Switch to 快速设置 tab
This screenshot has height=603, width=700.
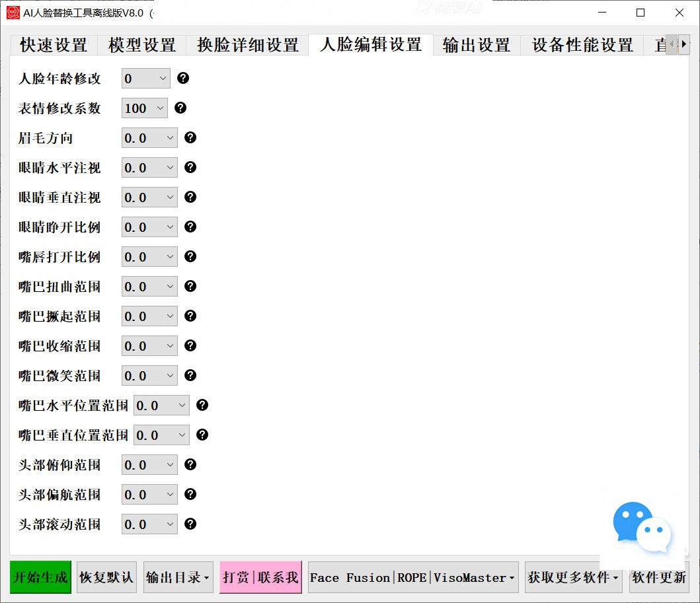54,45
